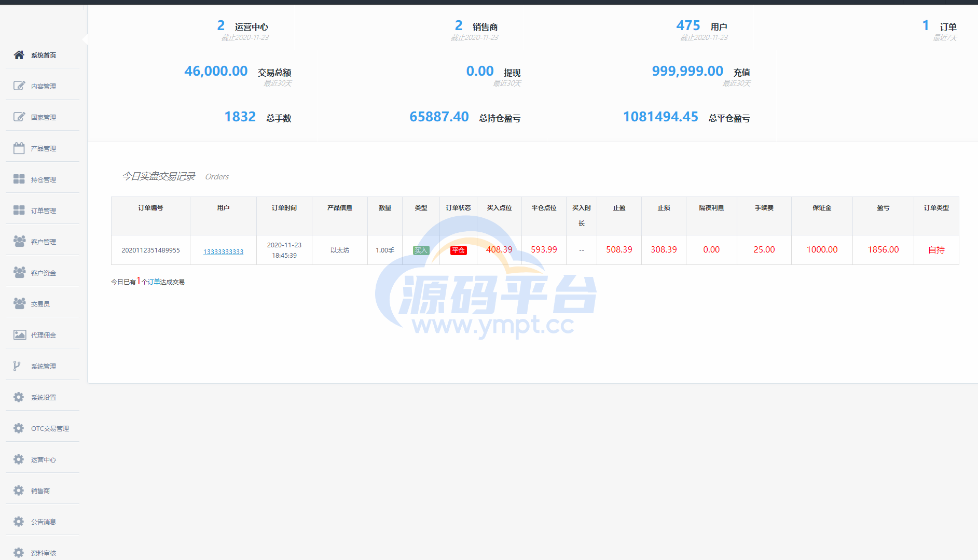Click the edit icon beside 内容管理

[19, 86]
